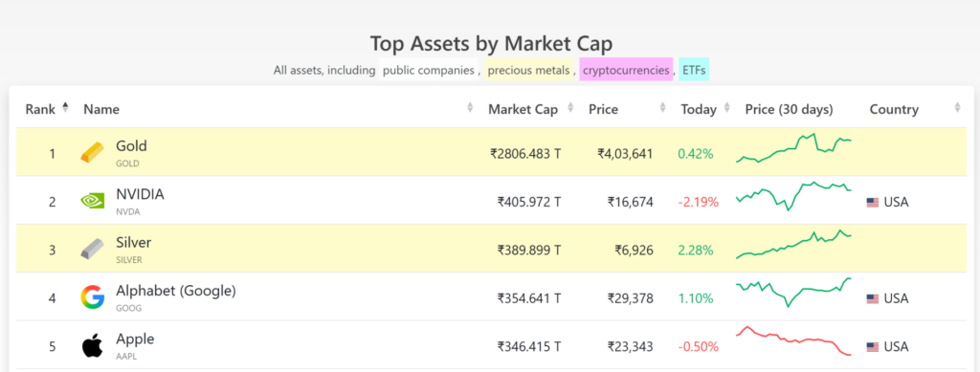The width and height of the screenshot is (980, 372).
Task: Click Alphabet today change 1.10%
Action: point(695,298)
